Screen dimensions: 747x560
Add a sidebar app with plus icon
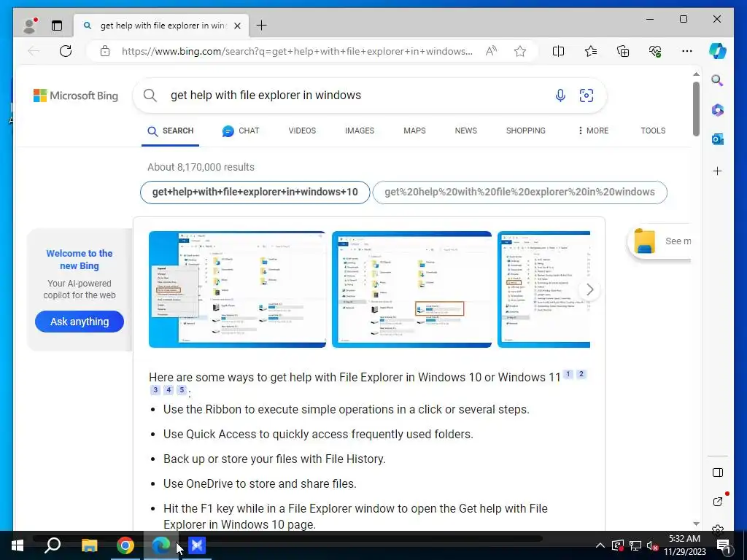coord(718,171)
